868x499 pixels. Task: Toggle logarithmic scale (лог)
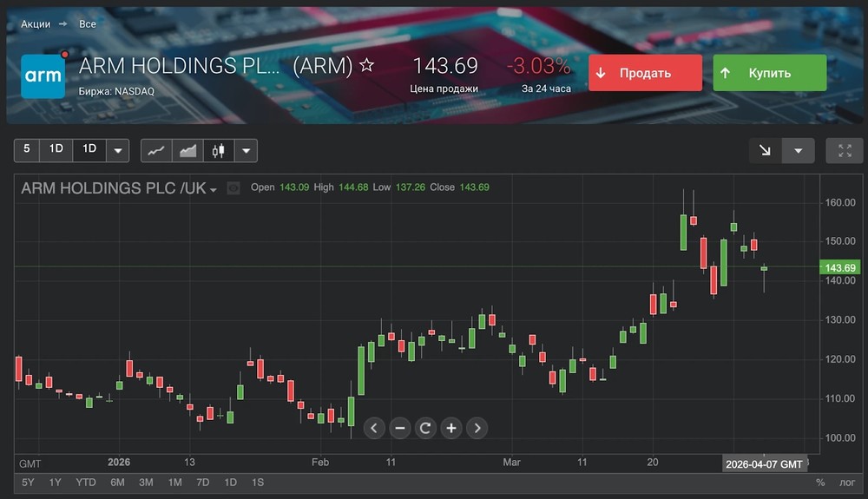847,483
